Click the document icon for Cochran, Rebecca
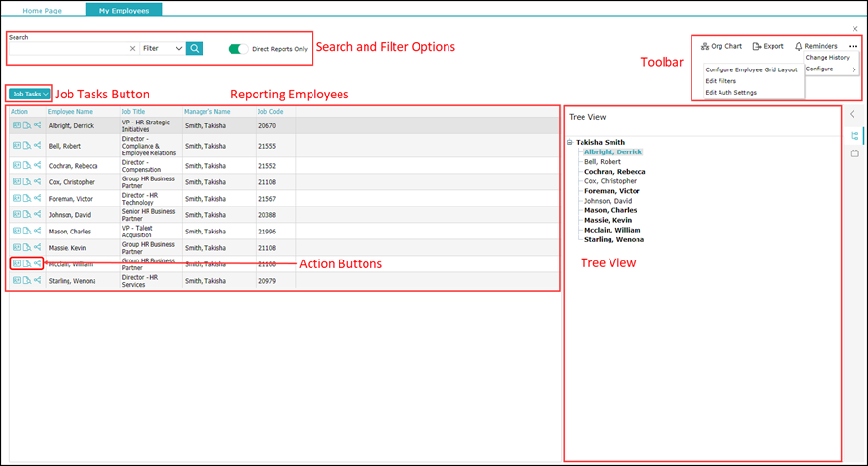 (27, 165)
